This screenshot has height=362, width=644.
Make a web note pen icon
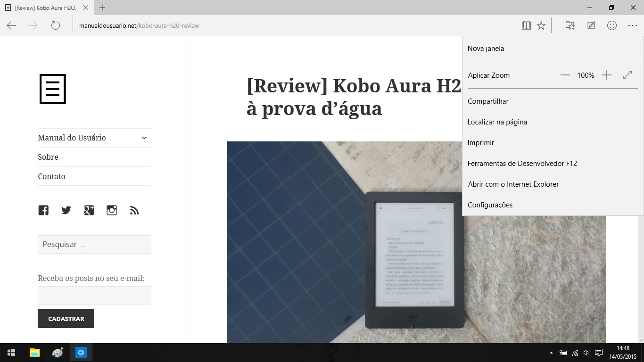591,25
